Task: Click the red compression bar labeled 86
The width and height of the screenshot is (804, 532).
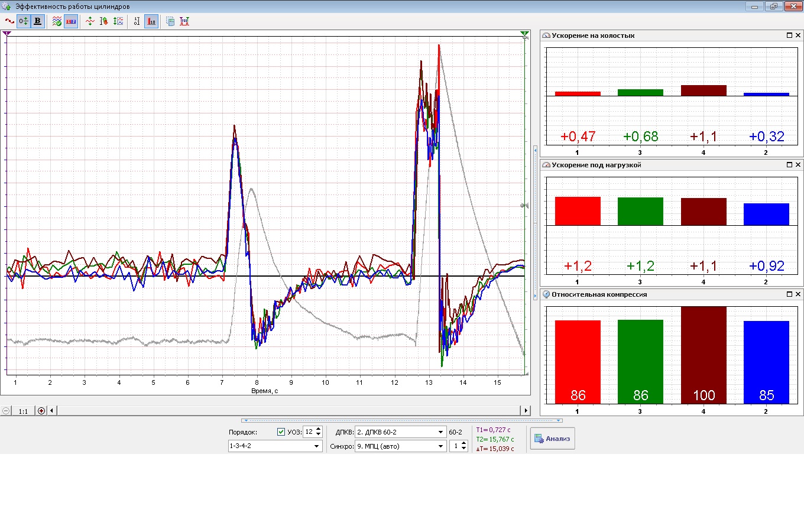Action: (x=578, y=362)
